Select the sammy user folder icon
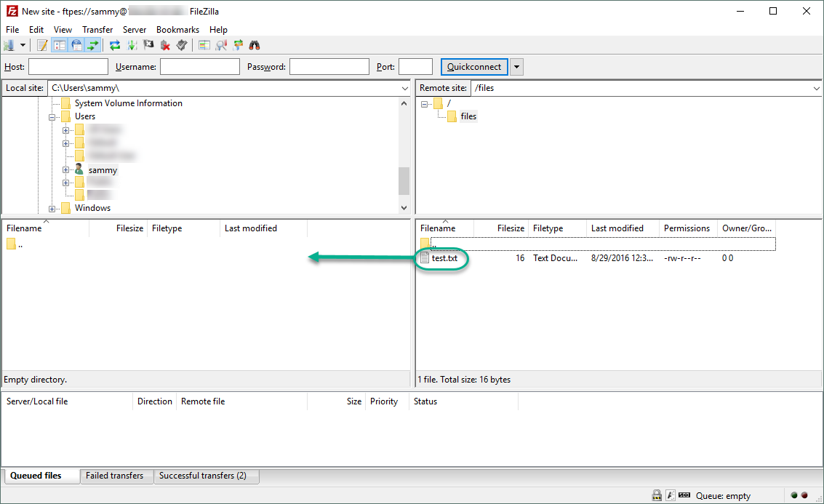Image resolution: width=824 pixels, height=504 pixels. 79,169
